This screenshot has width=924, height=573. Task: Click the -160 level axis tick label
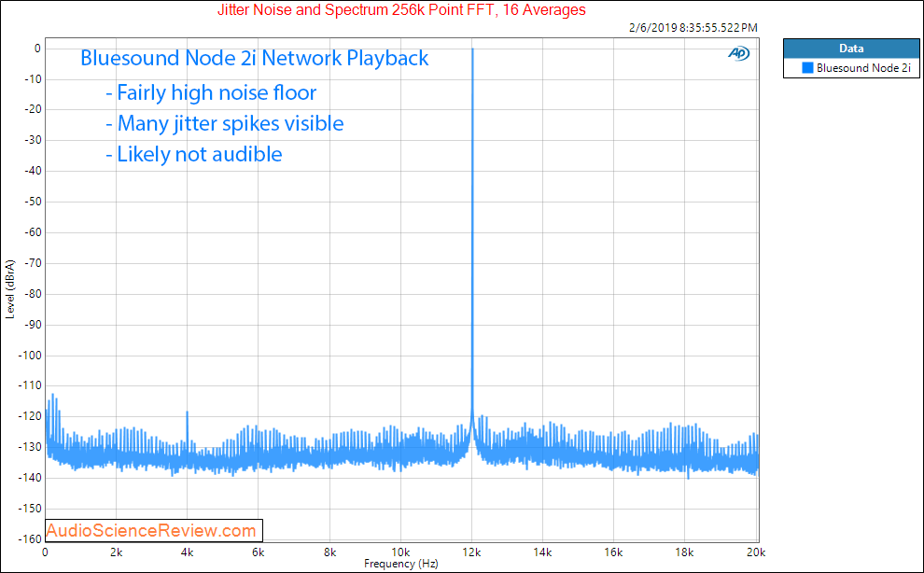(31, 539)
